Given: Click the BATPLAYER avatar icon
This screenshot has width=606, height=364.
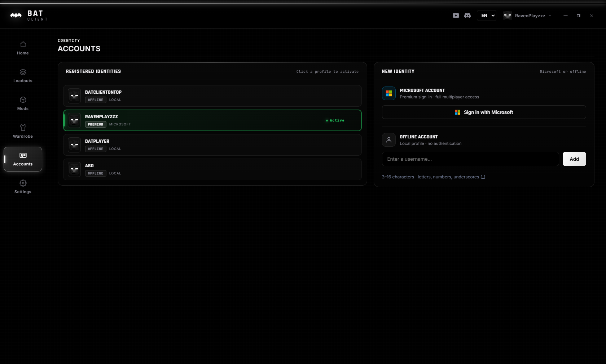Looking at the screenshot, I should pos(74,145).
